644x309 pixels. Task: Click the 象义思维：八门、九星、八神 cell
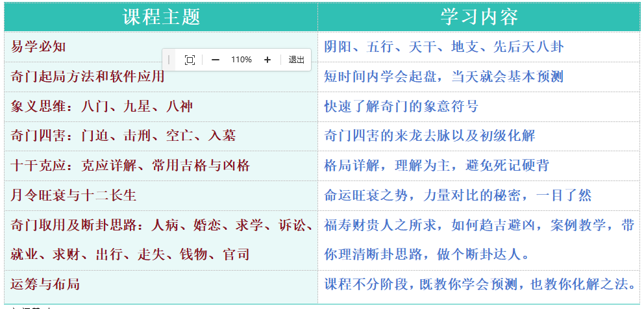(x=102, y=106)
